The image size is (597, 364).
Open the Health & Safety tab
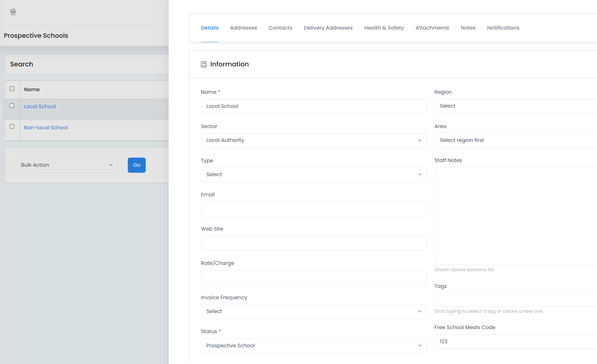coord(384,28)
